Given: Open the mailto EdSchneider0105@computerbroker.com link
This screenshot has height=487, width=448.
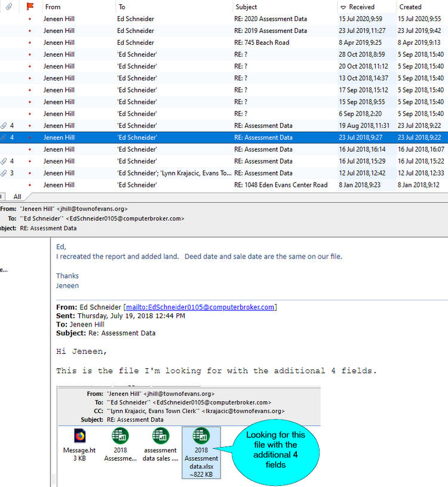Looking at the screenshot, I should point(200,307).
